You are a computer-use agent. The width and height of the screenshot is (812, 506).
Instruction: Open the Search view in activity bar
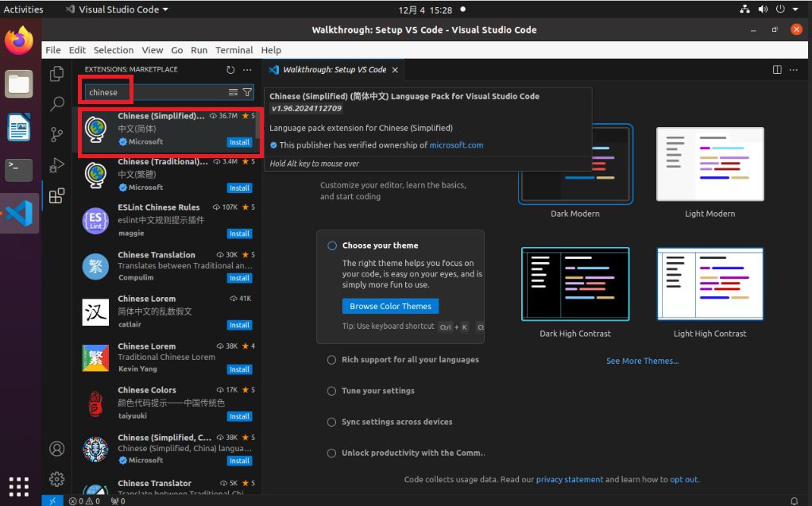pos(57,103)
